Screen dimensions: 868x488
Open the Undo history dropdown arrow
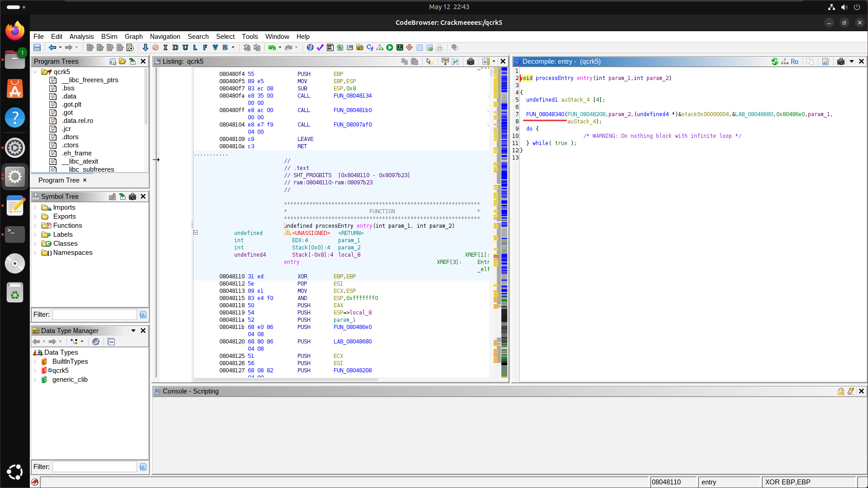(x=280, y=47)
